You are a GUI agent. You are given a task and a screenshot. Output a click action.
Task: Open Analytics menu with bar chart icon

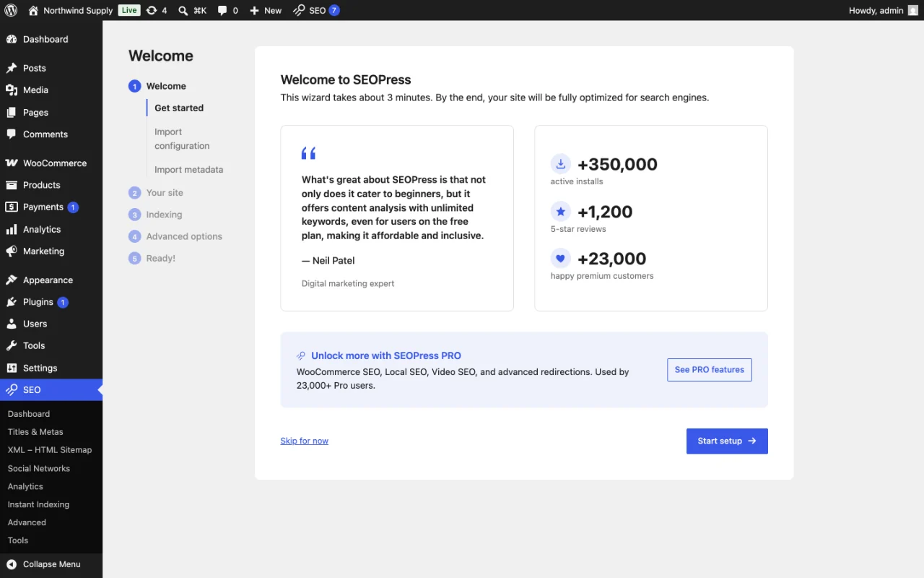[51, 229]
